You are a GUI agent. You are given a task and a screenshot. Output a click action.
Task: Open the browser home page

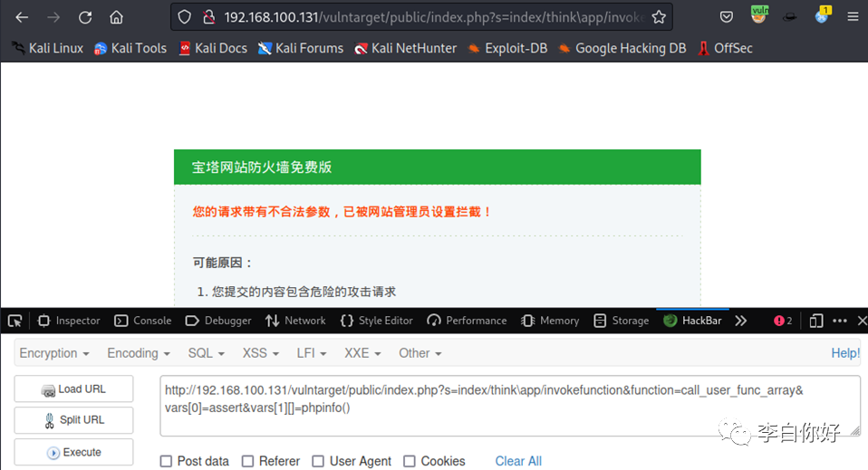(116, 18)
